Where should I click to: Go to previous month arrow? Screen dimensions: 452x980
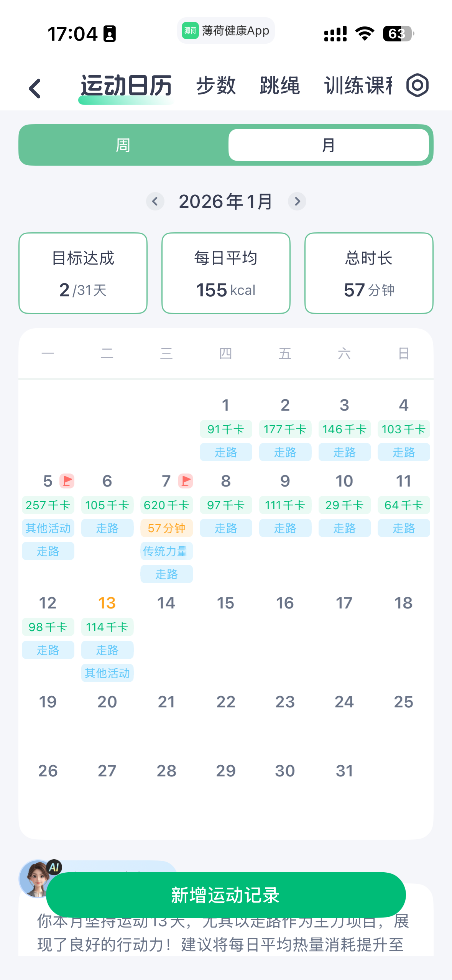click(155, 201)
